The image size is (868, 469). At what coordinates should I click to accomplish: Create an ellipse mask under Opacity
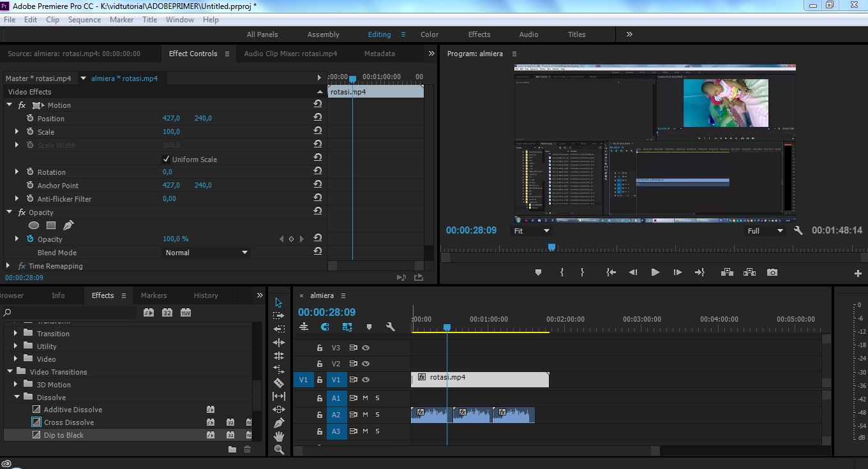(x=34, y=225)
